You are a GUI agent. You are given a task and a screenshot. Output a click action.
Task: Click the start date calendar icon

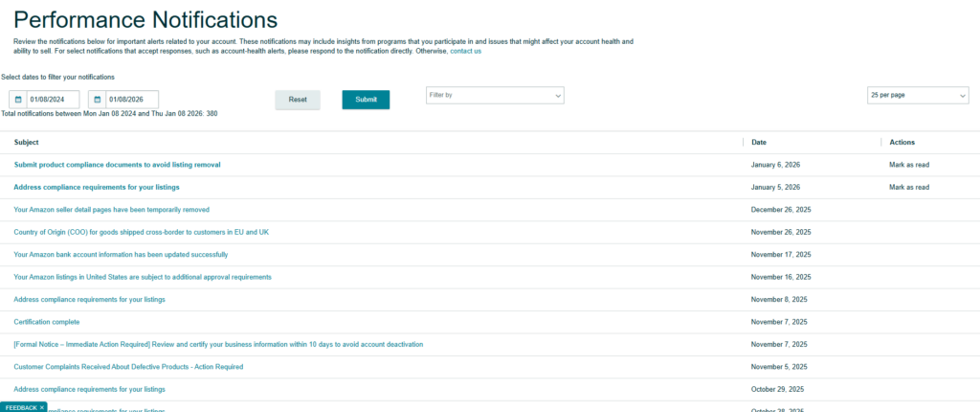tap(18, 100)
